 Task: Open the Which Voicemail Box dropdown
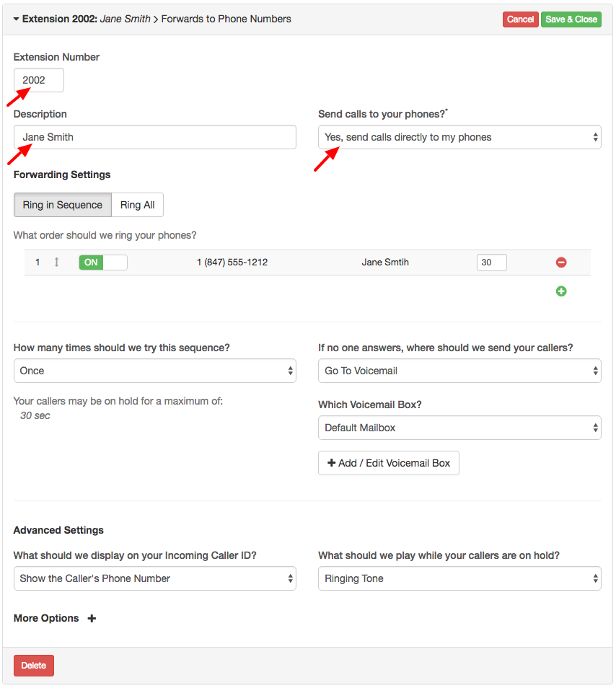[459, 428]
